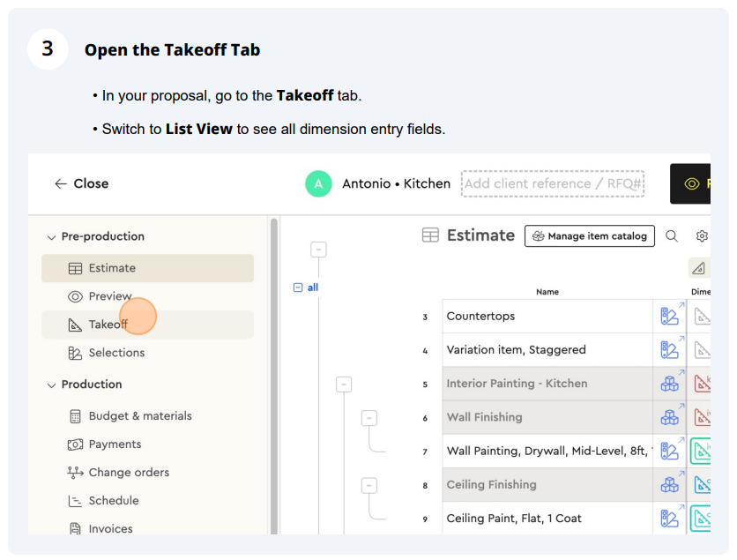Collapse the Production section chevron
Viewport: 737px width, 560px height.
tap(51, 385)
